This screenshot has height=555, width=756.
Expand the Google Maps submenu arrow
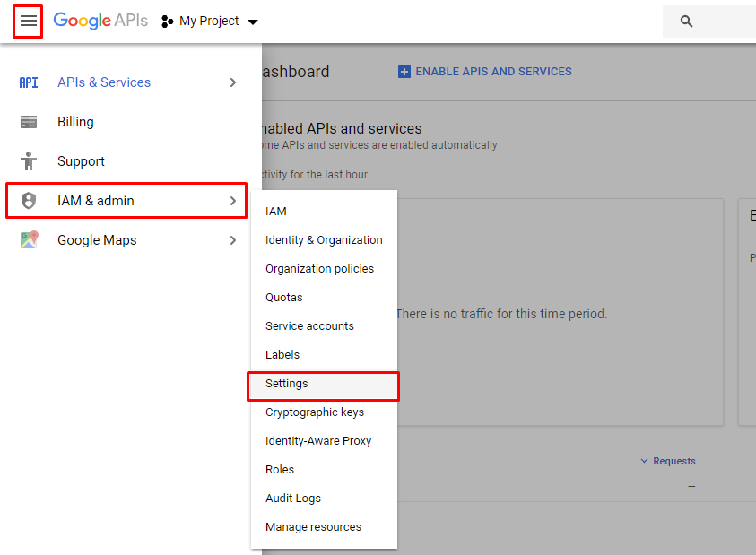coord(233,240)
